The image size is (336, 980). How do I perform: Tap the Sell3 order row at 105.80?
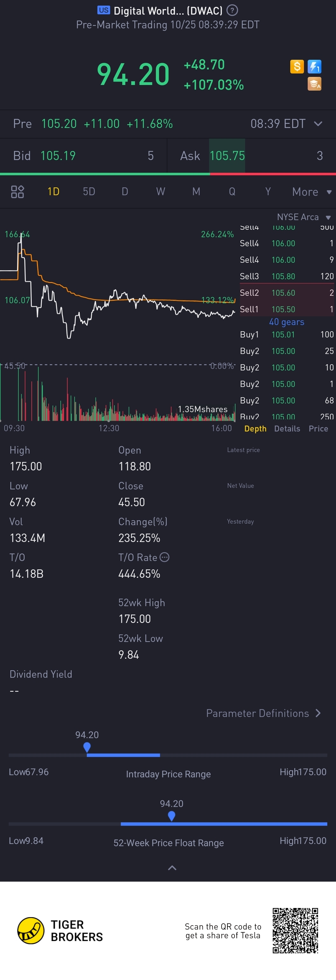[x=287, y=276]
